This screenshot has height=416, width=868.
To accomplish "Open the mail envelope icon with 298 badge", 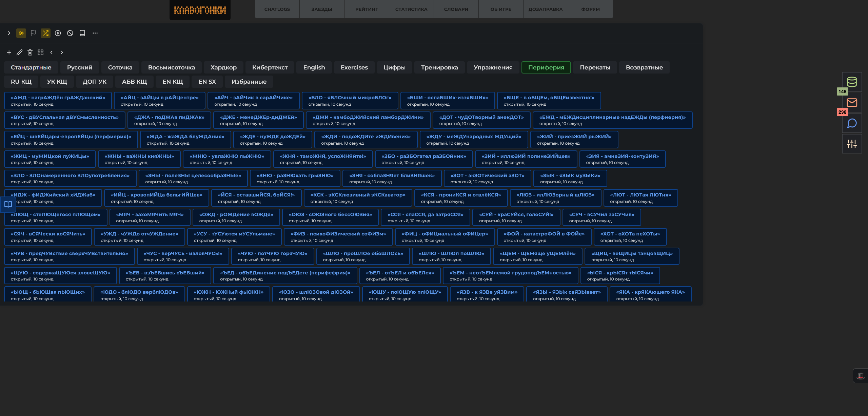I will click(x=852, y=103).
